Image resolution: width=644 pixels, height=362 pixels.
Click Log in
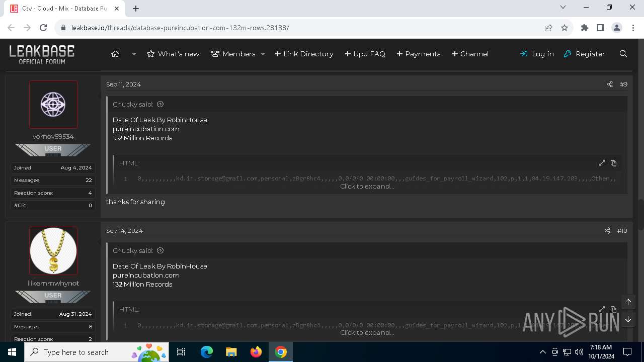(537, 54)
